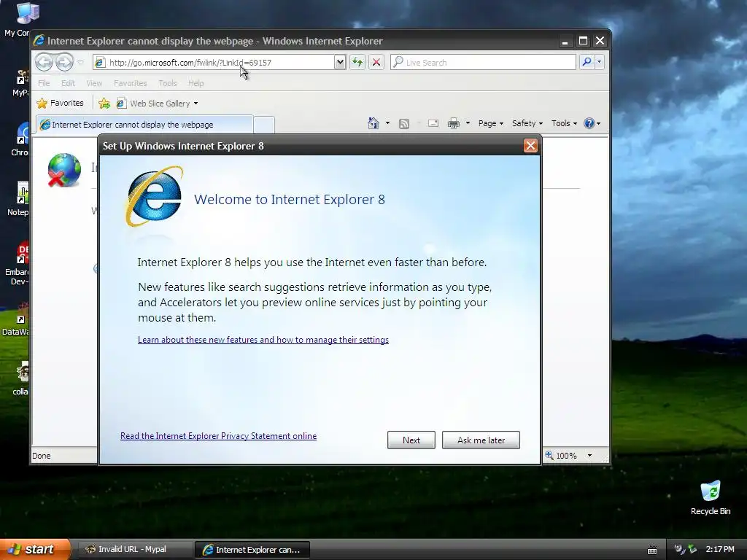Open the Tools command bar dropdown
Image resolution: width=747 pixels, height=560 pixels.
[x=564, y=123]
